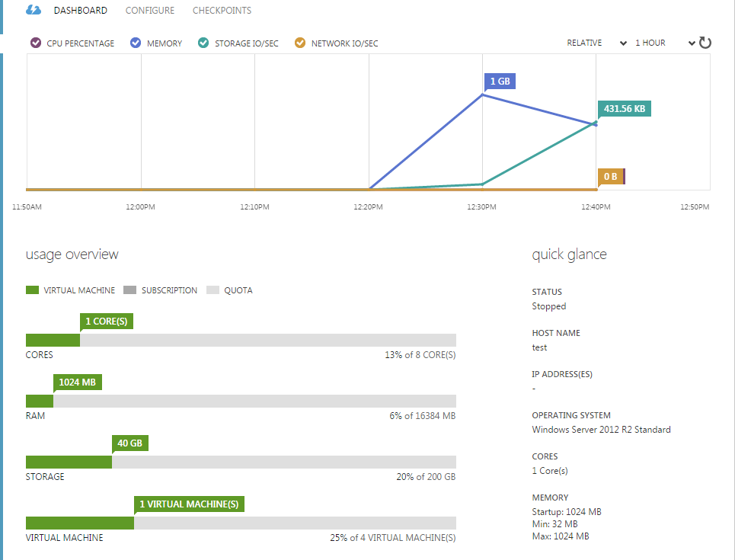Click the 431.56 KB chart label
This screenshot has height=560, width=735.
(x=624, y=108)
